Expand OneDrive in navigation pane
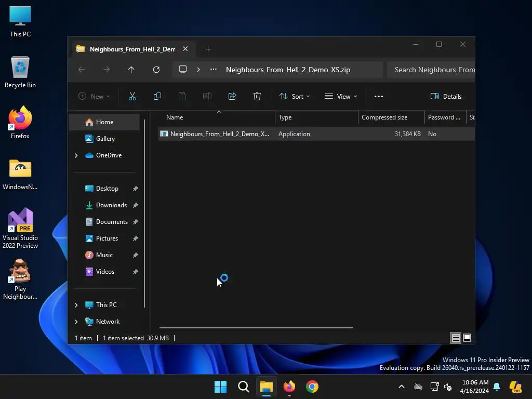532x399 pixels. point(76,155)
